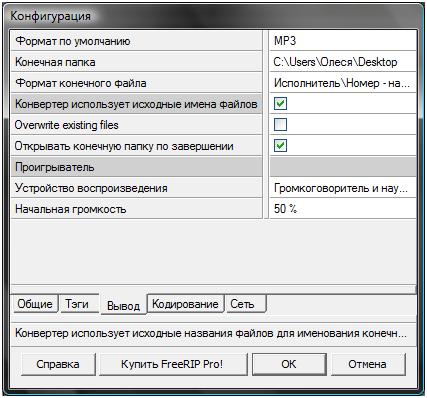Edit the 'Исполнитель\Номер - на...' file format value
The height and width of the screenshot is (398, 427).
pos(343,83)
